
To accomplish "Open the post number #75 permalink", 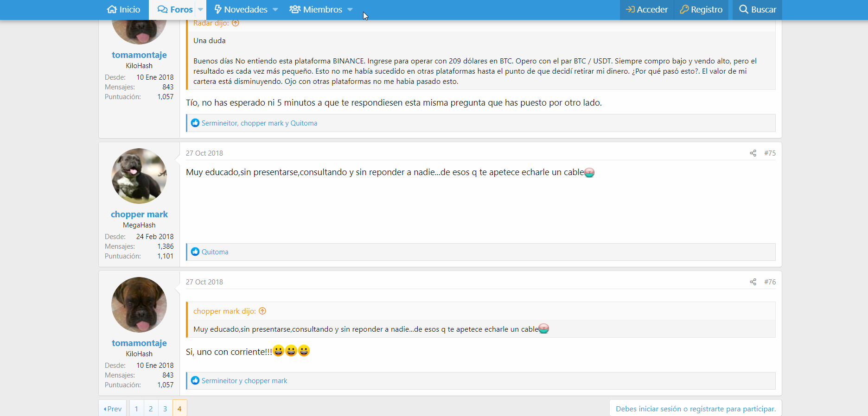I will 770,153.
